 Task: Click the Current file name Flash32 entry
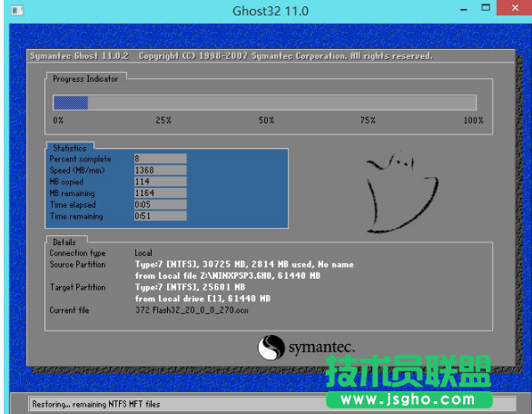(192, 310)
